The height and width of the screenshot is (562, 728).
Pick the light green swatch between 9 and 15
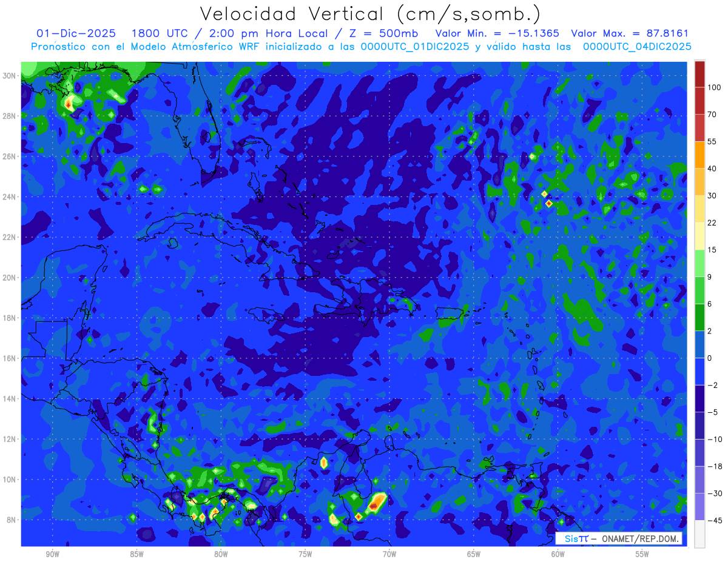(x=699, y=263)
